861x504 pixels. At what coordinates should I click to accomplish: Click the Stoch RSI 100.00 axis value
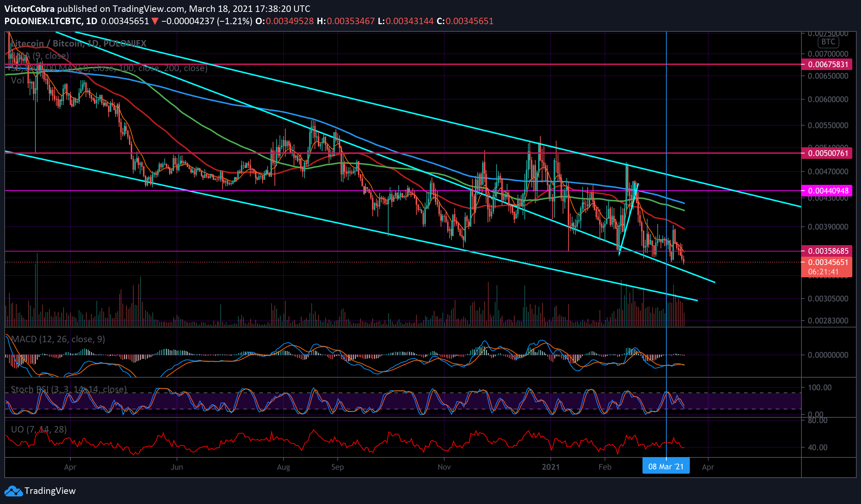pos(820,387)
